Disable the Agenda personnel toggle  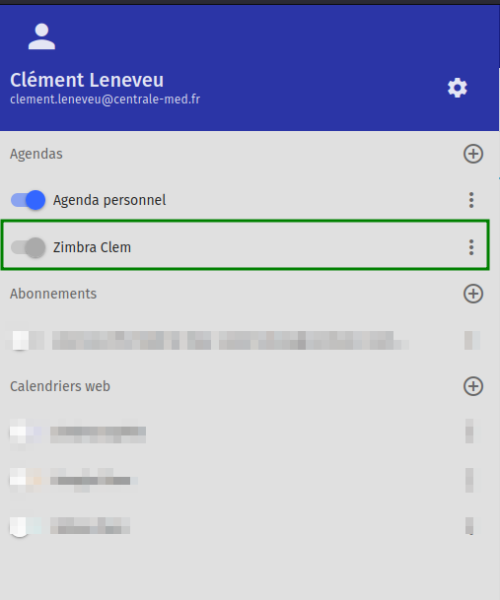pyautogui.click(x=28, y=200)
